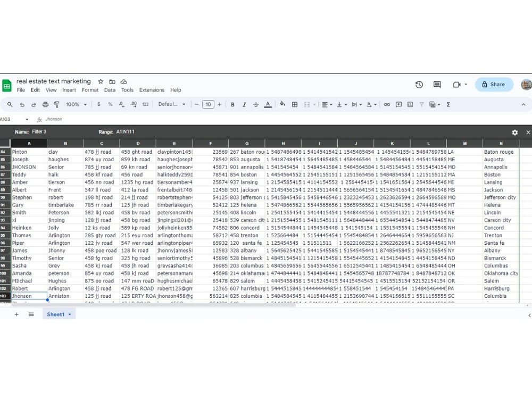The image size is (532, 399).
Task: Move document using folder icon
Action: [x=112, y=81]
